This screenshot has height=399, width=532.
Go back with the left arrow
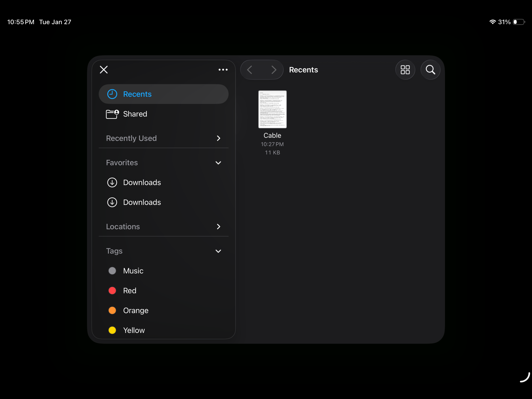coord(250,70)
